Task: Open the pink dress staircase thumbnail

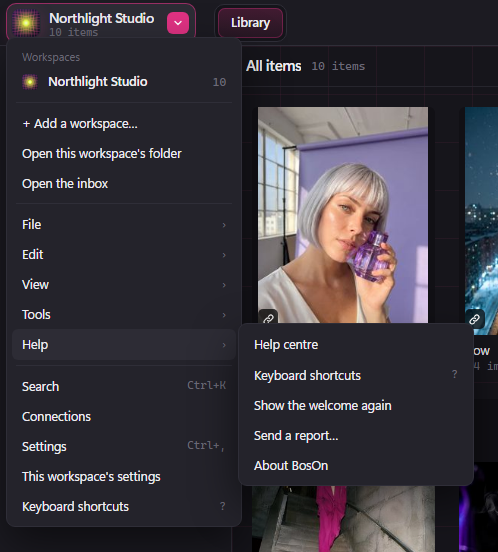Action: [343, 519]
